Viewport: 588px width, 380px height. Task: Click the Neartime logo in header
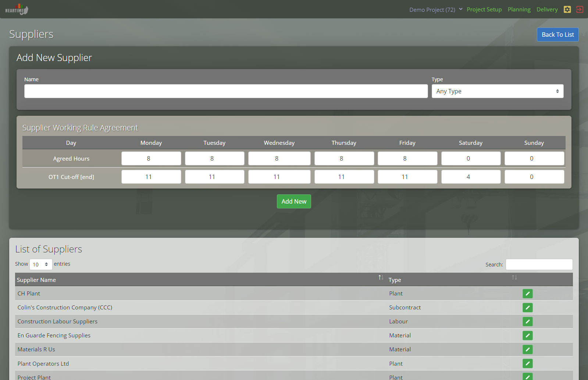pyautogui.click(x=17, y=10)
